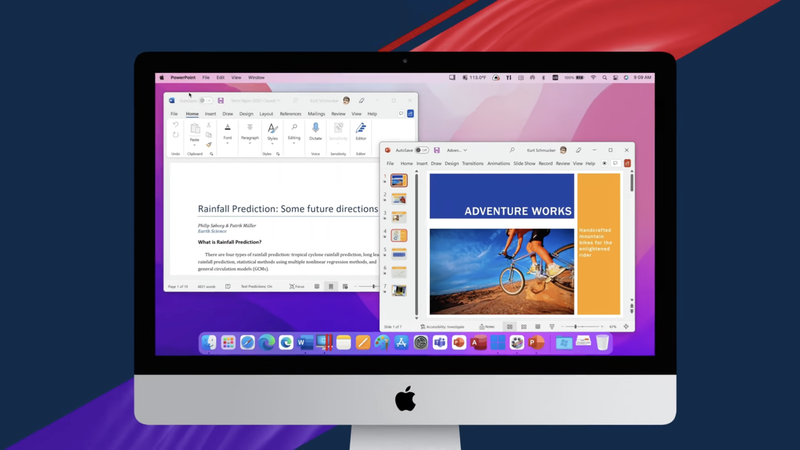Expand the Paragraph group dropdown in Word
800x450 pixels.
[249, 143]
